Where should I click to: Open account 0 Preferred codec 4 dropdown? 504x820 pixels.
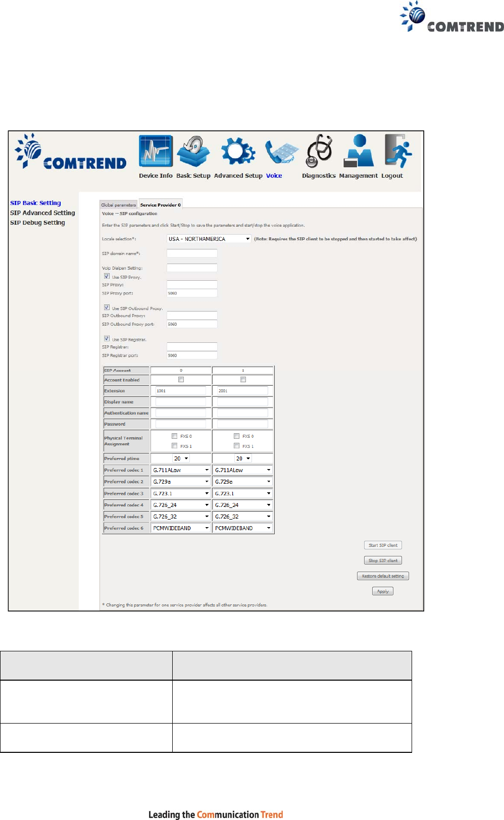[181, 505]
